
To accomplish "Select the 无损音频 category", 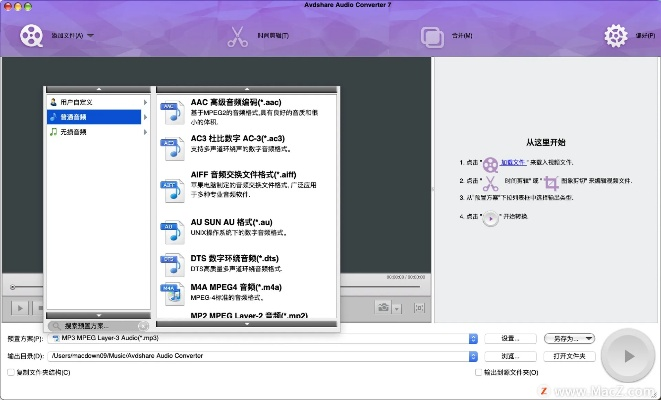I will 94,132.
